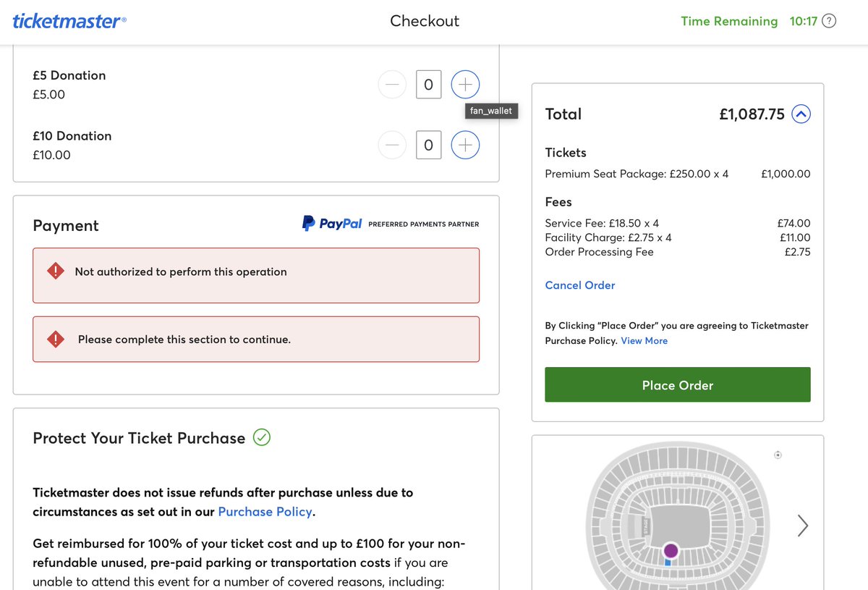Show next venue map view arrow
Image resolution: width=868 pixels, height=590 pixels.
coord(802,526)
